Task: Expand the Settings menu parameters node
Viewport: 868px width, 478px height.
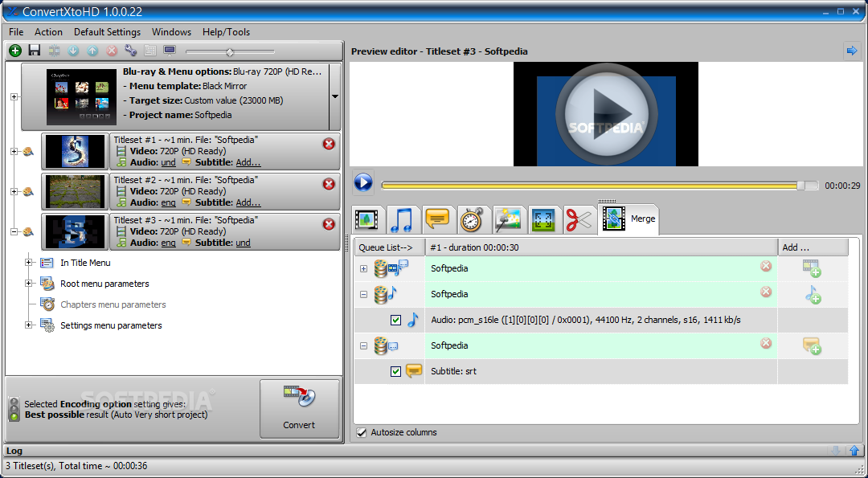Action: (x=28, y=325)
